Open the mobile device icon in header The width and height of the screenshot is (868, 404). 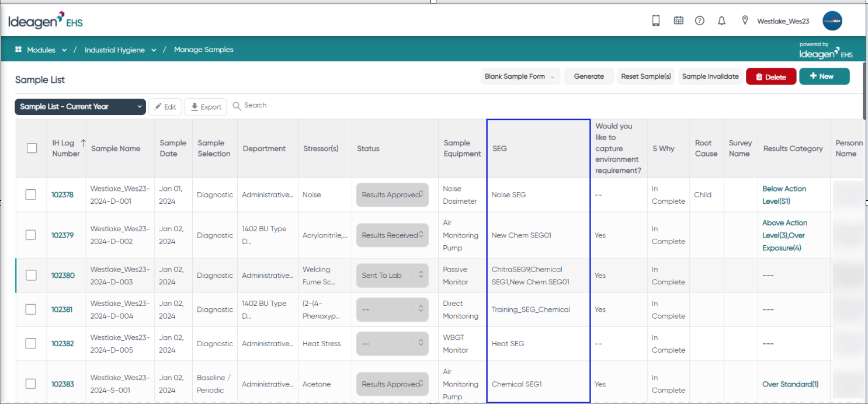pos(656,20)
